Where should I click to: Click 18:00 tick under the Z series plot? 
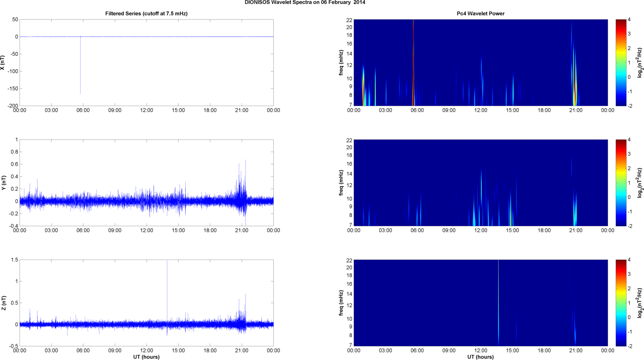[210, 350]
